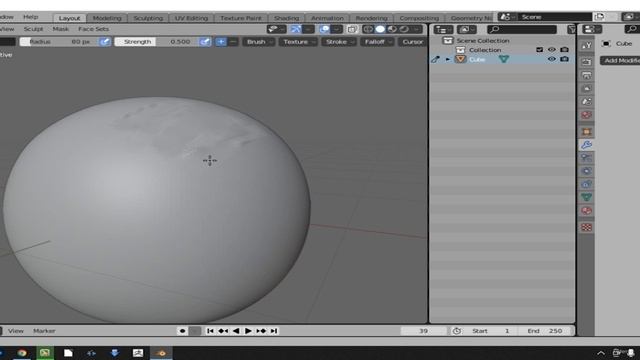Click the Add Modifier button

click(x=620, y=60)
